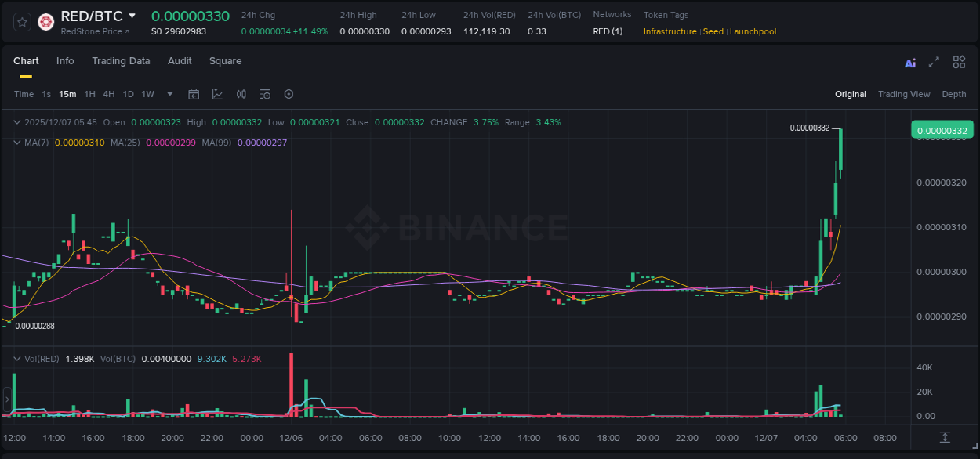Screen dimensions: 980x459
Task: Open the Audit tab
Action: 180,61
